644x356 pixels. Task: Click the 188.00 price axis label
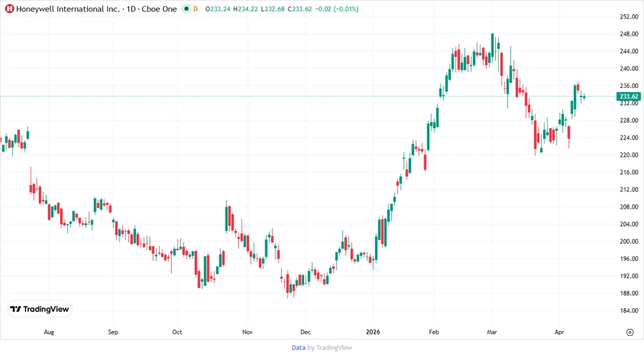coord(629,293)
